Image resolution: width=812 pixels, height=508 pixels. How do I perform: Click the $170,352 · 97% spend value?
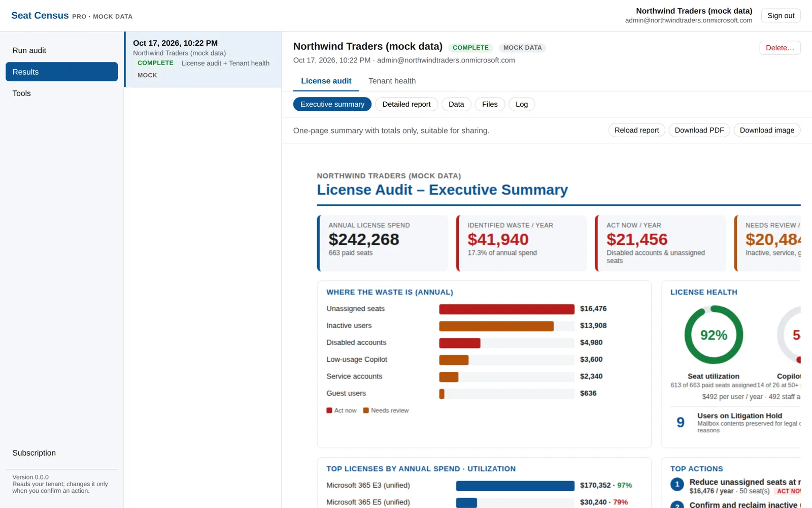606,485
